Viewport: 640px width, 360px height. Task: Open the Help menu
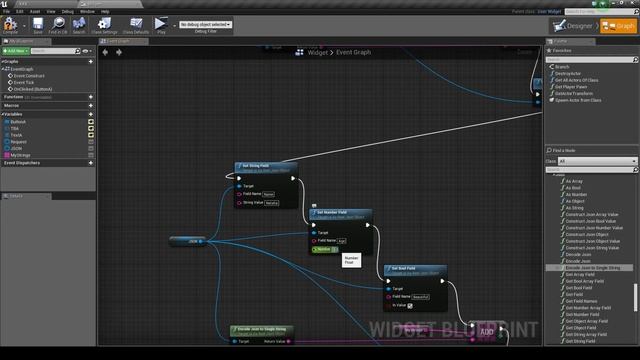pos(105,11)
